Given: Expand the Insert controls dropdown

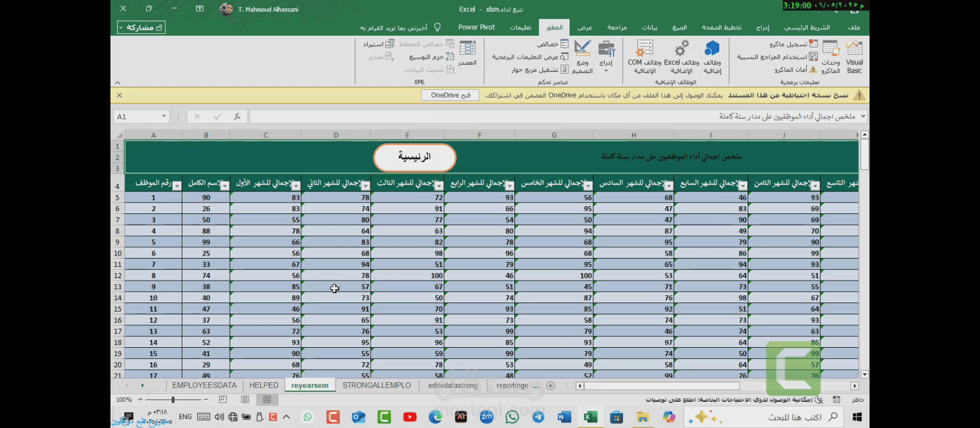Looking at the screenshot, I should pyautogui.click(x=606, y=71).
